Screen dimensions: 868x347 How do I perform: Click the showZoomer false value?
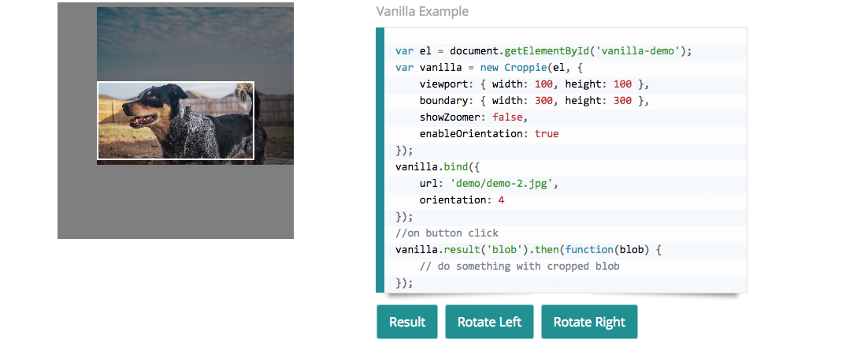pos(509,118)
